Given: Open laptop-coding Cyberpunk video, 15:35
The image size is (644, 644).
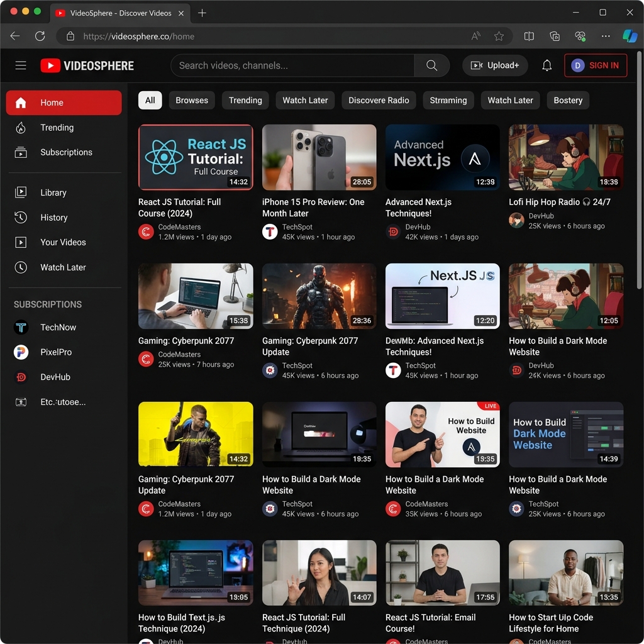Looking at the screenshot, I should pyautogui.click(x=196, y=296).
